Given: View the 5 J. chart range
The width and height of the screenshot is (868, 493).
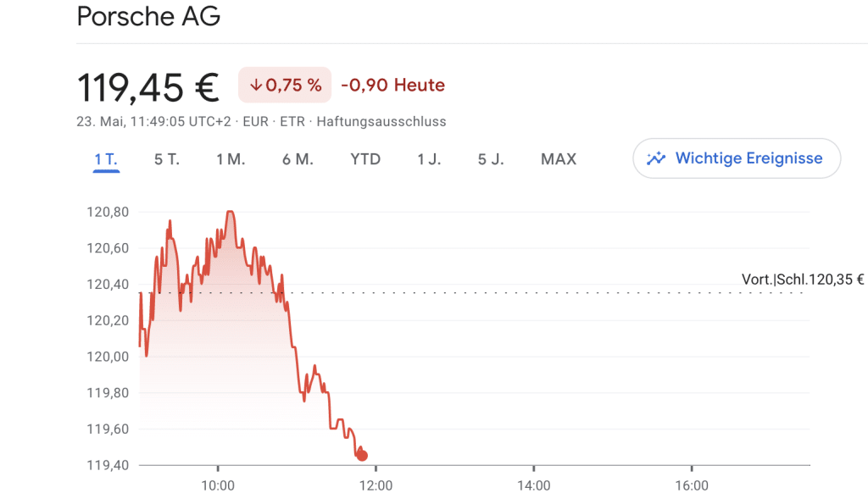Looking at the screenshot, I should pyautogui.click(x=491, y=159).
